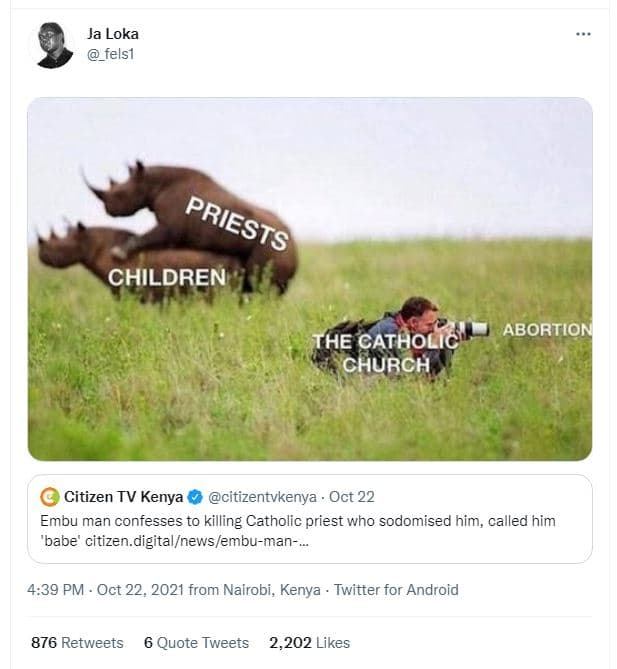Click Ja Loka's profile avatar
617x669 pixels.
54,45
